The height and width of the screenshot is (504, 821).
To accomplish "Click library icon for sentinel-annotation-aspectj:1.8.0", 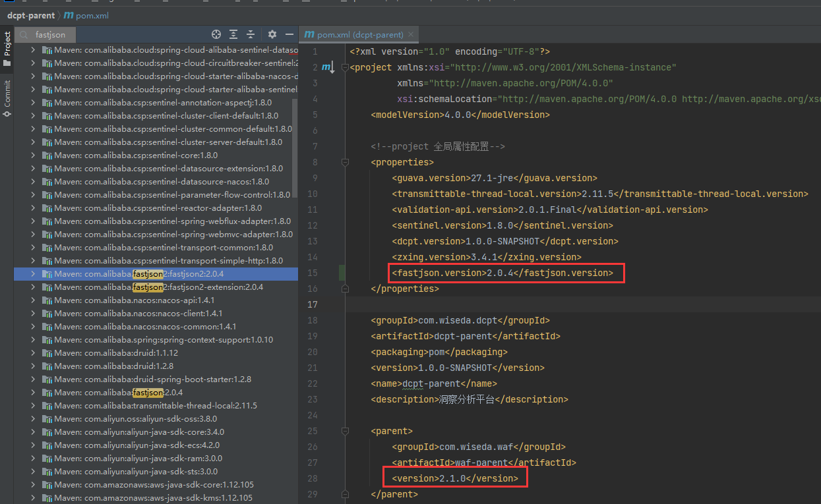I will coord(47,103).
